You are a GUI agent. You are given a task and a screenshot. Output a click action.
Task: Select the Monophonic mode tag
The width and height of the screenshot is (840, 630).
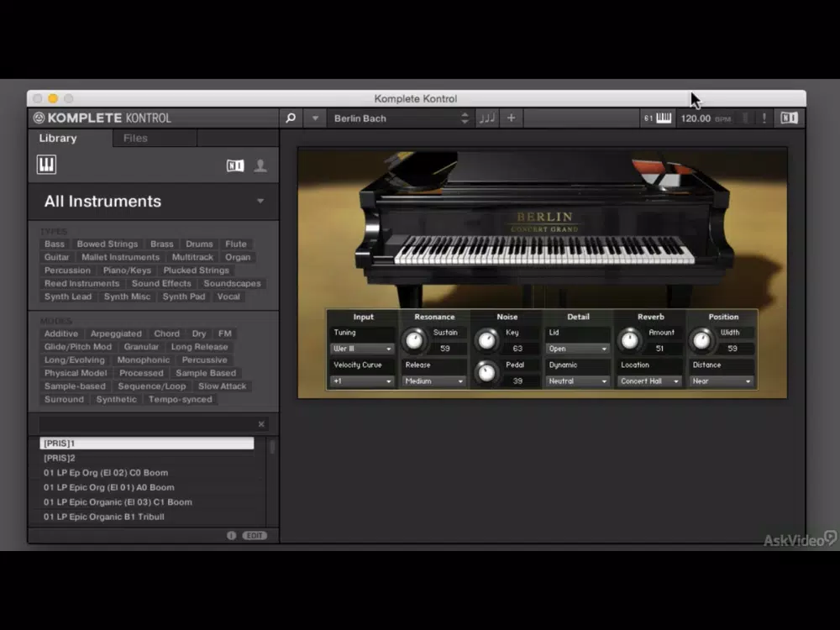[x=143, y=360]
